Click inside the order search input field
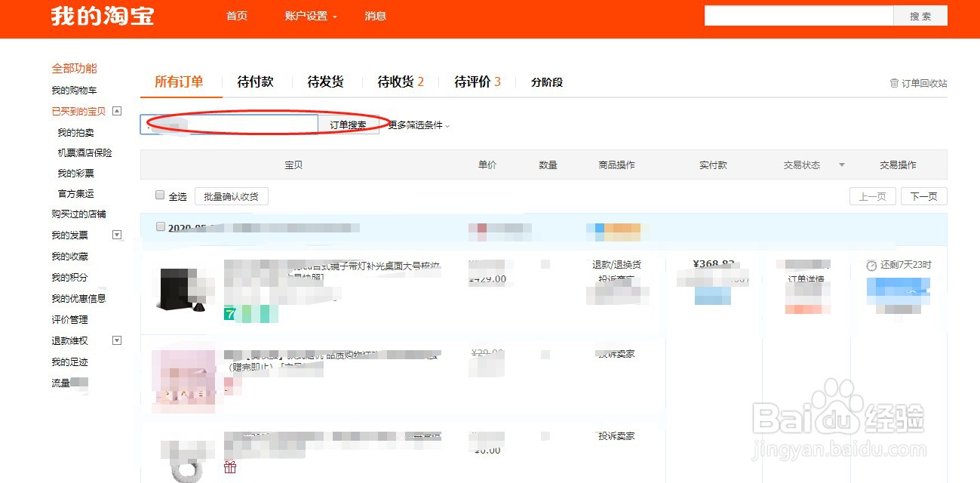Image resolution: width=980 pixels, height=483 pixels. (x=226, y=123)
